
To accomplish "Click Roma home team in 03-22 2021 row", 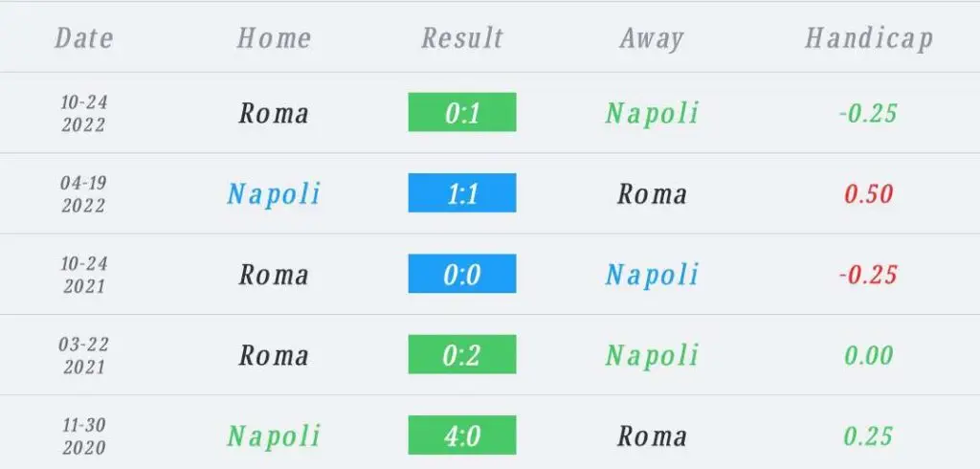I will [x=274, y=355].
